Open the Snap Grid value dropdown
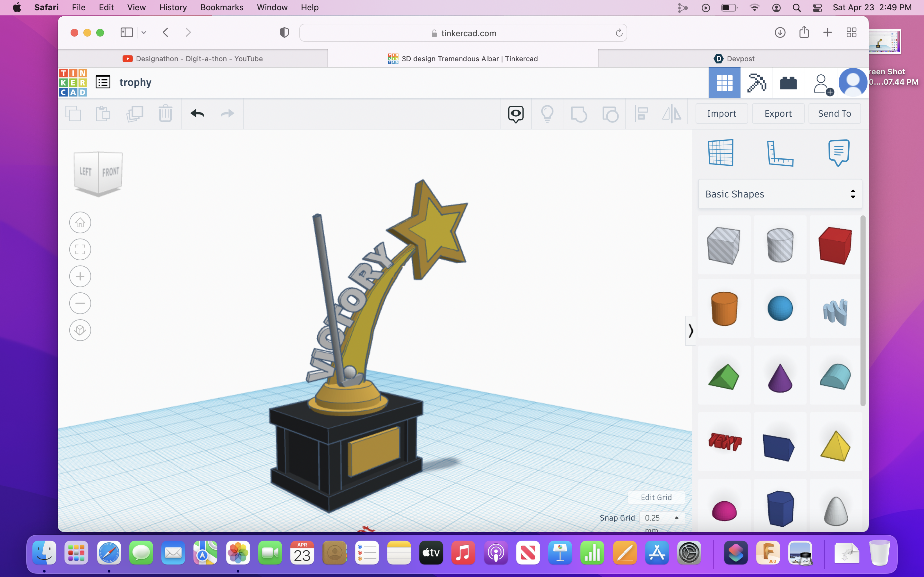Screen dimensions: 924x577 (x=661, y=518)
